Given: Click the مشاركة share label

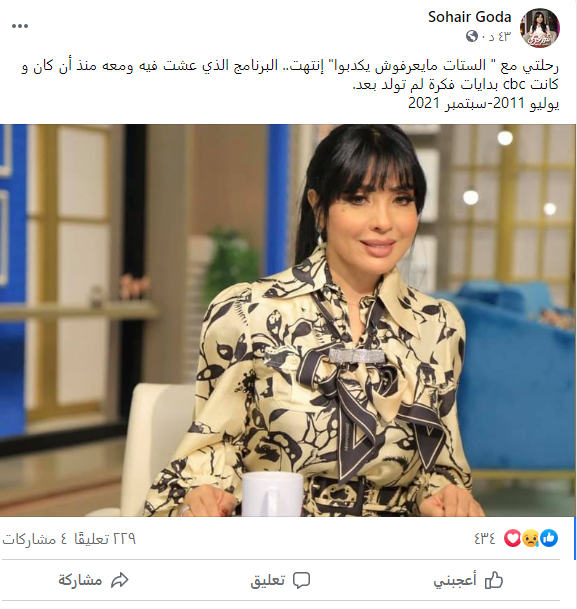Looking at the screenshot, I should click(x=80, y=580).
